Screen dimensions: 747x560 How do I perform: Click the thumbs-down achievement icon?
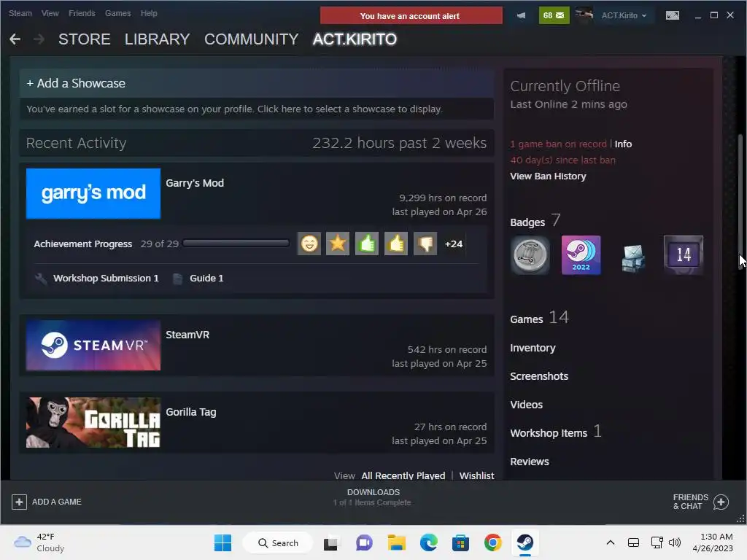pos(425,244)
